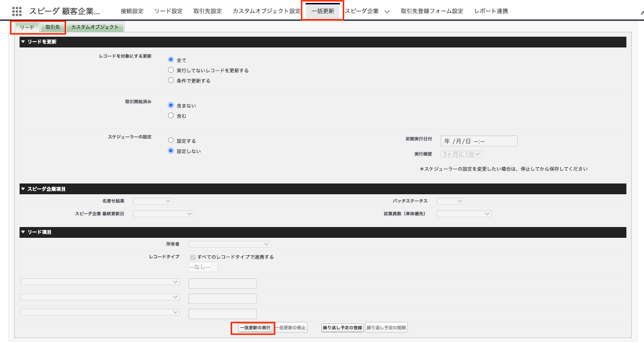The width and height of the screenshot is (644, 343).
Task: Enable scheduler with 設定する radio button
Action: pos(171,140)
